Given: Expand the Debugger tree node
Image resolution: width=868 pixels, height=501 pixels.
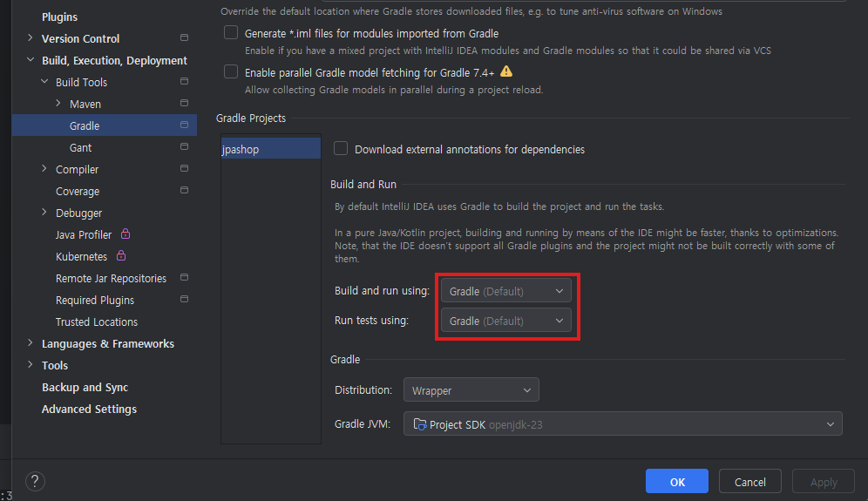Looking at the screenshot, I should (44, 212).
